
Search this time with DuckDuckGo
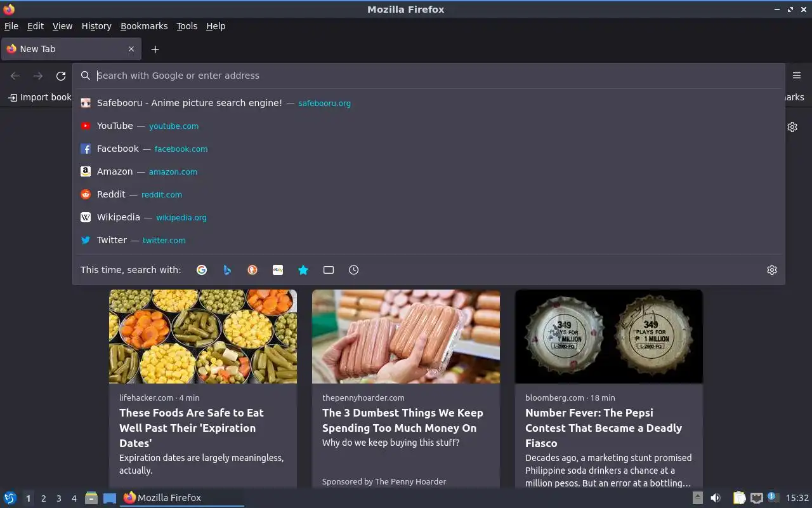[252, 270]
